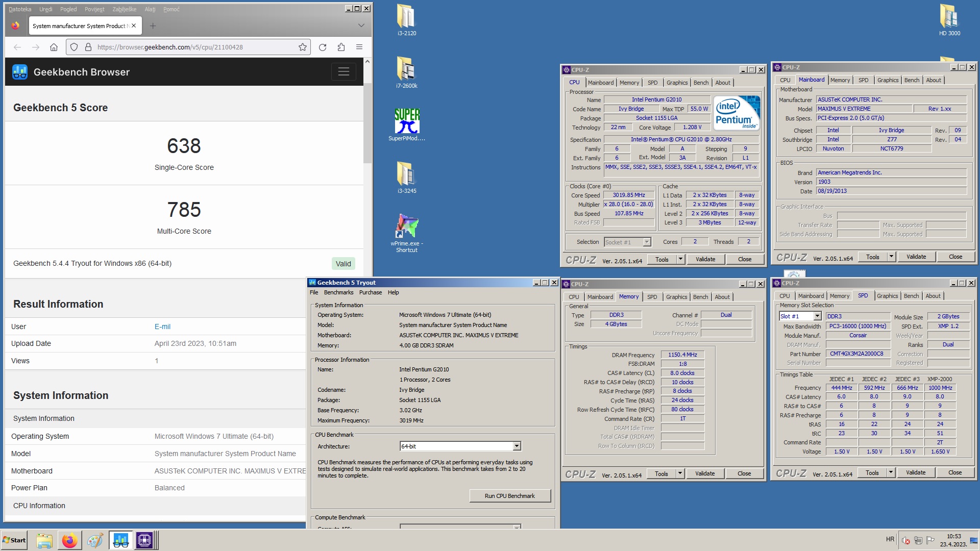Image resolution: width=980 pixels, height=551 pixels.
Task: Click Geekbench Browser logo icon
Action: [20, 72]
